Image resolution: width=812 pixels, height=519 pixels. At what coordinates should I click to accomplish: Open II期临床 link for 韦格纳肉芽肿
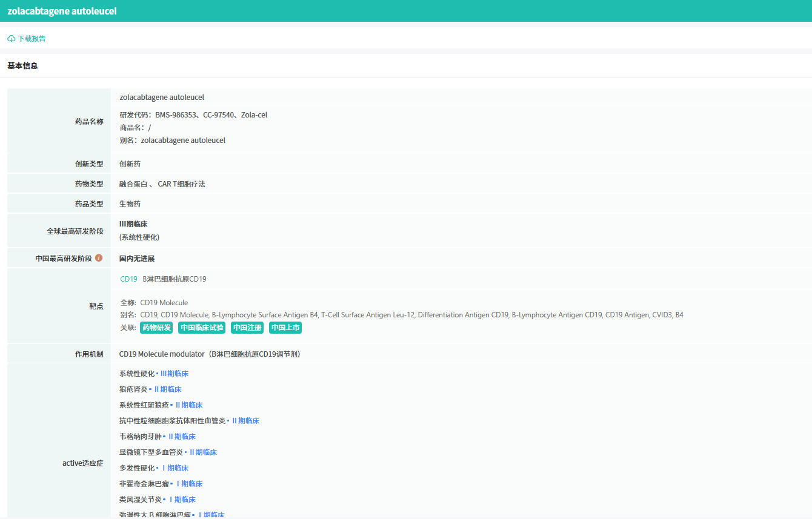[182, 437]
